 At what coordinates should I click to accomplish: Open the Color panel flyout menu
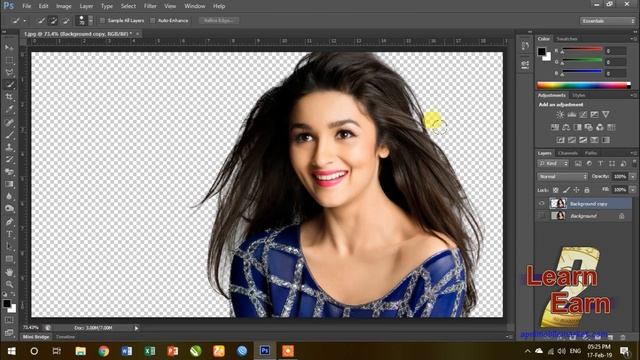pos(633,39)
